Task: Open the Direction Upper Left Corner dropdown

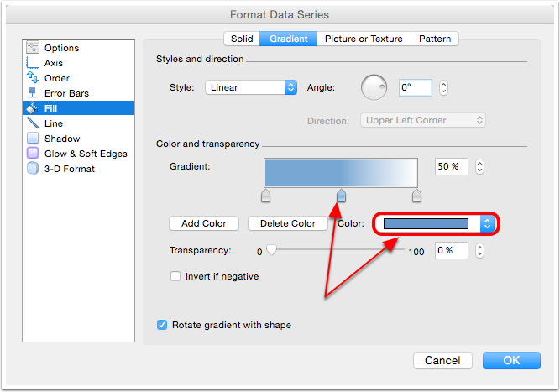Action: 422,120
